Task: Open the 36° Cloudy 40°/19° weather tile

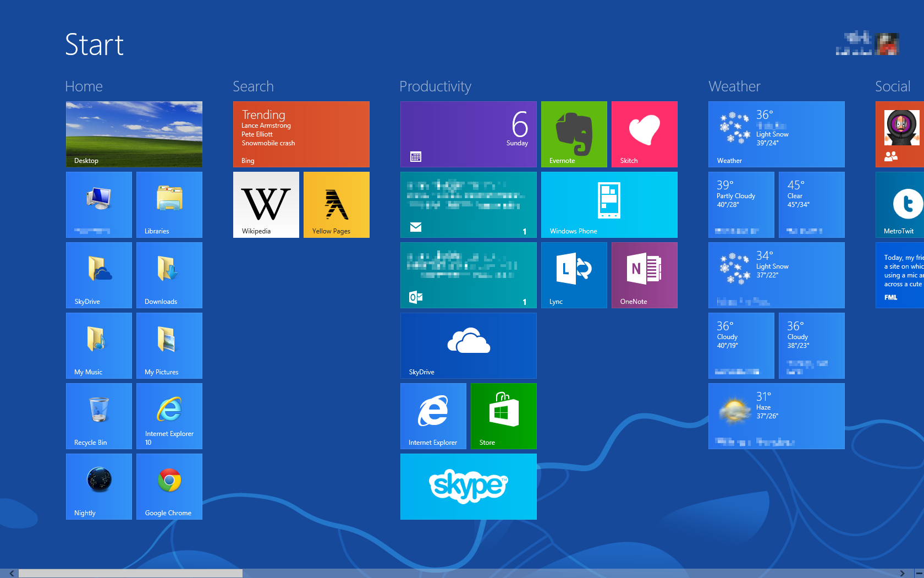Action: coord(741,346)
